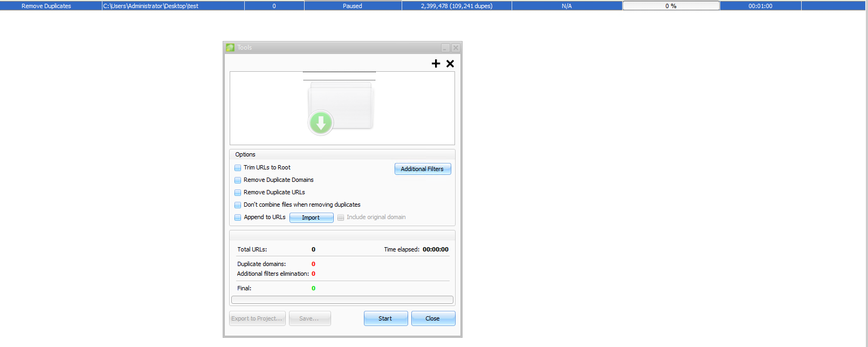
Task: Click the Paused status cell
Action: [353, 6]
